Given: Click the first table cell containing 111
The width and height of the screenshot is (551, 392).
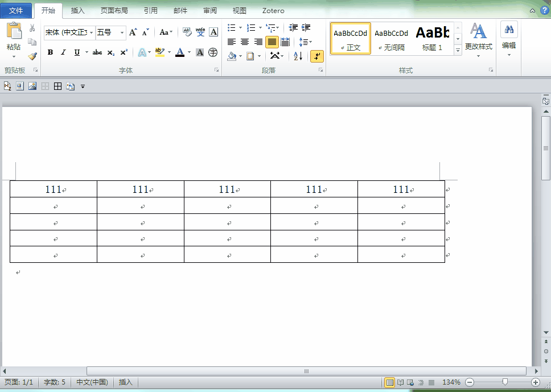Looking at the screenshot, I should (54, 189).
